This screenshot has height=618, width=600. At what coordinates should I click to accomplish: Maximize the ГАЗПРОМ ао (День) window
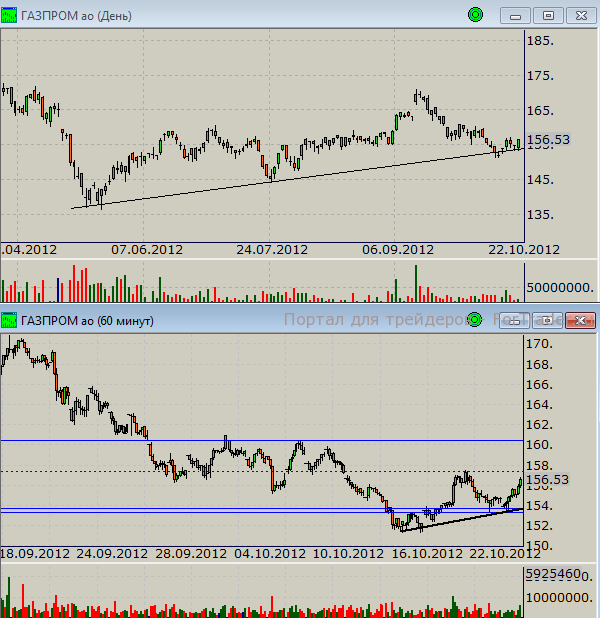pos(548,16)
